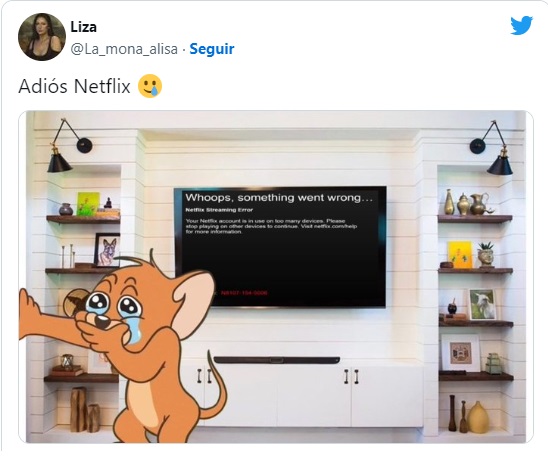The width and height of the screenshot is (548, 460).
Task: Click the Twitter bird logo
Action: (521, 25)
